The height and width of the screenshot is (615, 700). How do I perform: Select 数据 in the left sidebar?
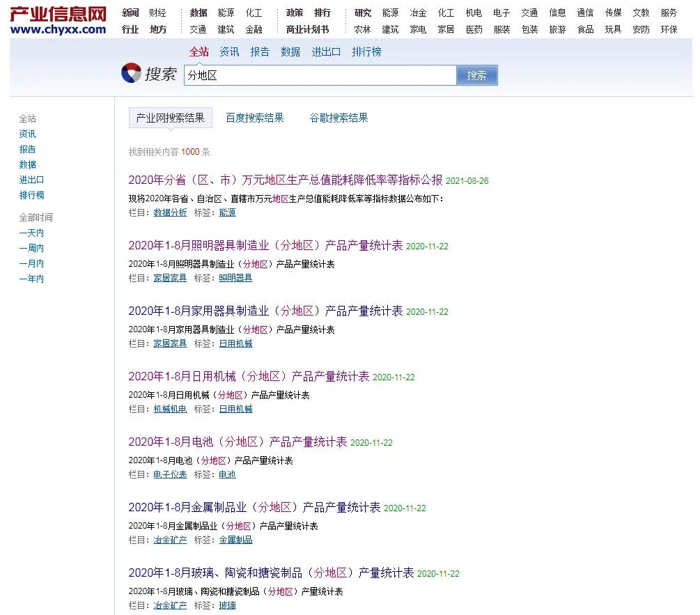(x=28, y=164)
